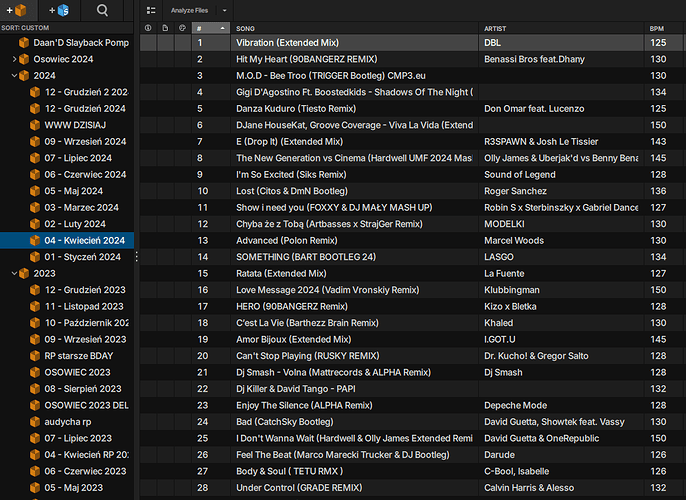Click the add smart crate icon
The height and width of the screenshot is (500, 686).
58,10
